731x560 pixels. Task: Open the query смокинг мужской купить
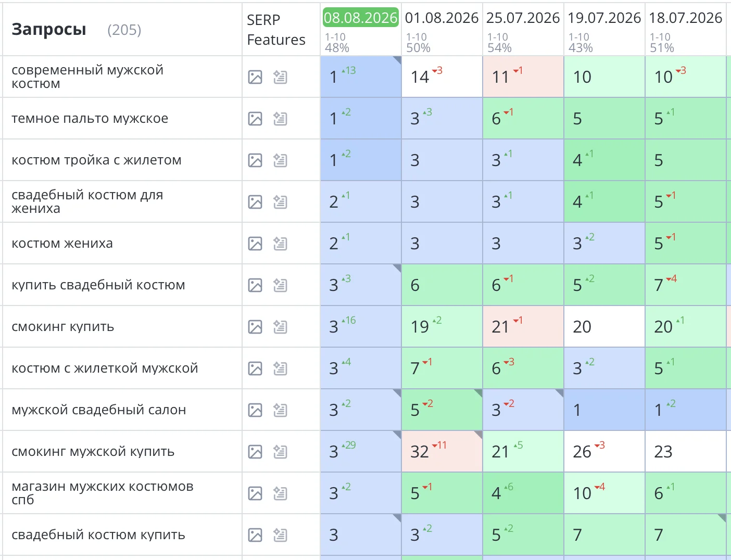coord(93,452)
